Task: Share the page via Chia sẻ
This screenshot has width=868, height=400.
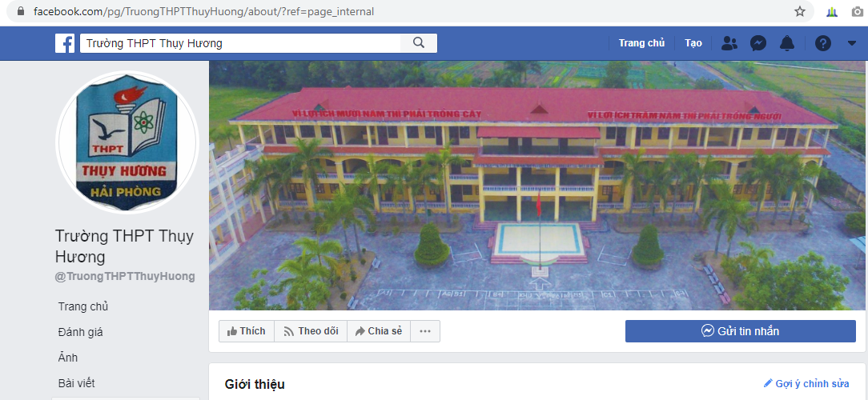Action: click(379, 331)
